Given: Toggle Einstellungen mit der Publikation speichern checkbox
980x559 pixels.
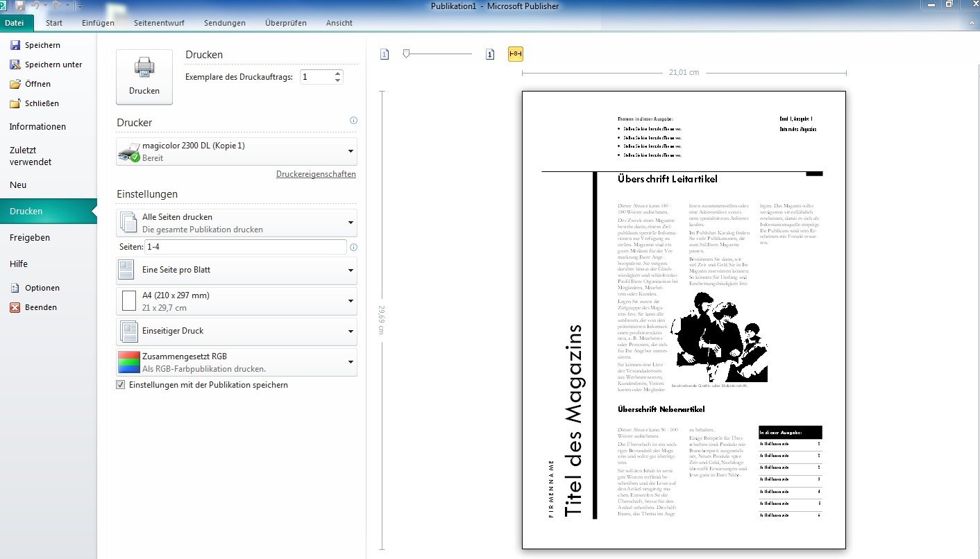Looking at the screenshot, I should pyautogui.click(x=121, y=385).
